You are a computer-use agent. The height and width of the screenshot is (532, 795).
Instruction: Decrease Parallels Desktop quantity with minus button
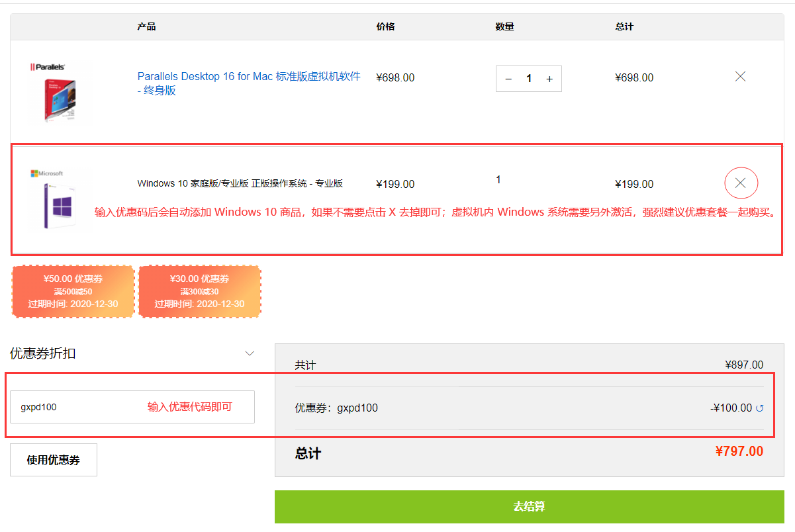[x=508, y=79]
